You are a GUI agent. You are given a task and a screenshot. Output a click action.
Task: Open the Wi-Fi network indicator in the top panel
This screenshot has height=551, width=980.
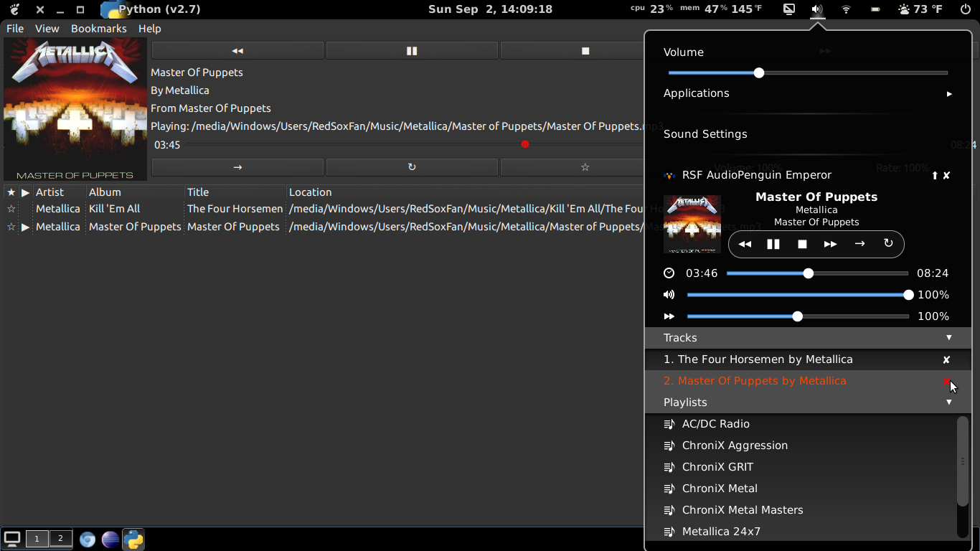(x=846, y=9)
